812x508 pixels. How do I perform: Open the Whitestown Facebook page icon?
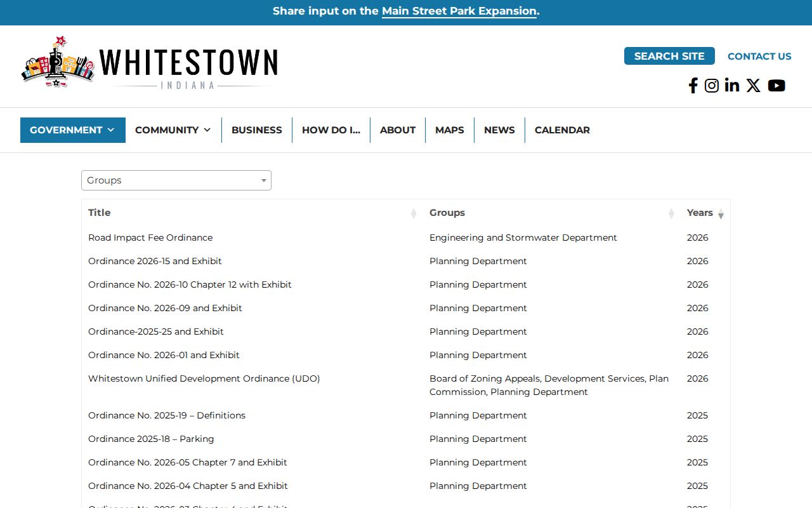(693, 86)
